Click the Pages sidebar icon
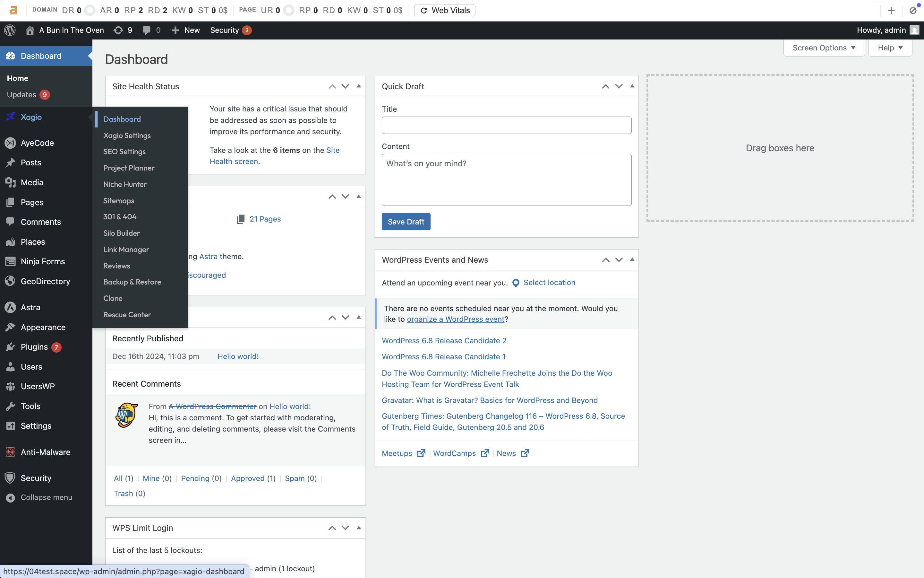 (10, 202)
